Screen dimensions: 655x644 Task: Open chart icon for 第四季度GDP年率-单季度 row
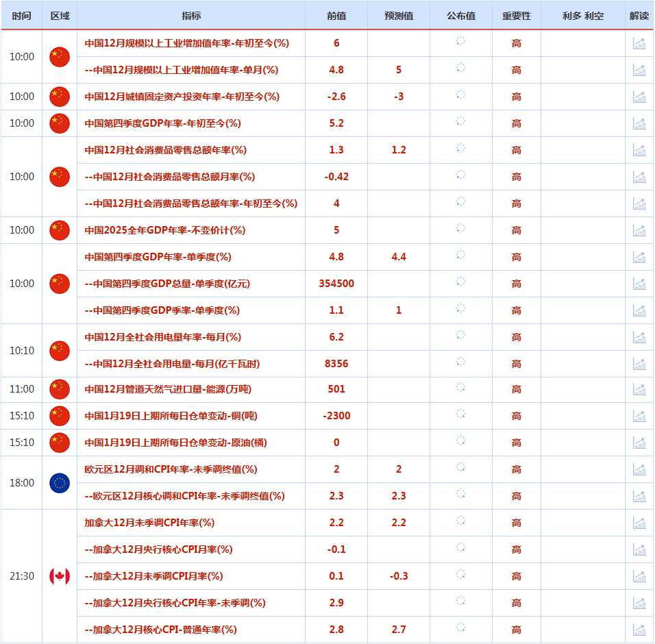[x=639, y=258]
